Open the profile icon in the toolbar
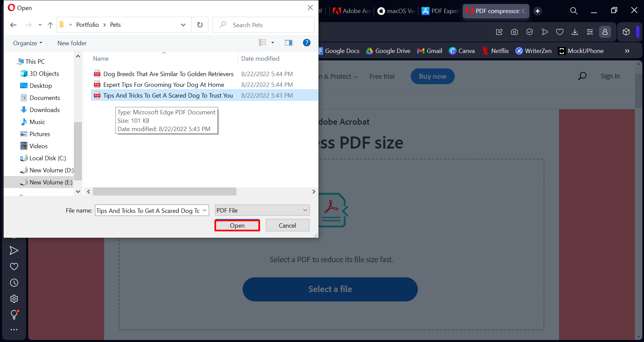 point(605,32)
